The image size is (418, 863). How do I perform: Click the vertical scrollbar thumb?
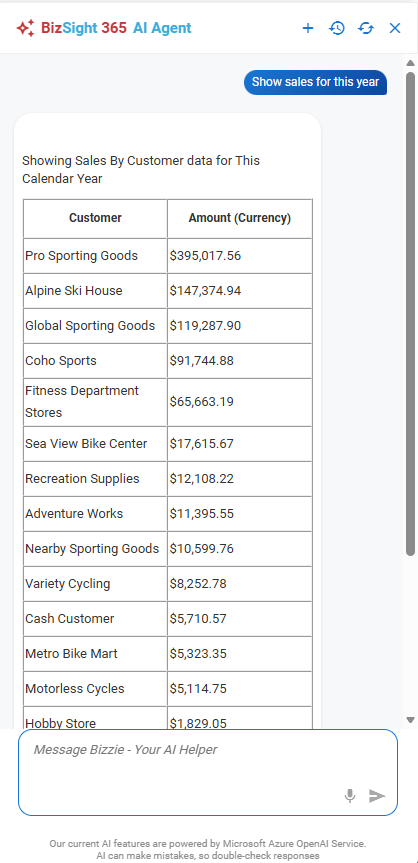point(410,314)
